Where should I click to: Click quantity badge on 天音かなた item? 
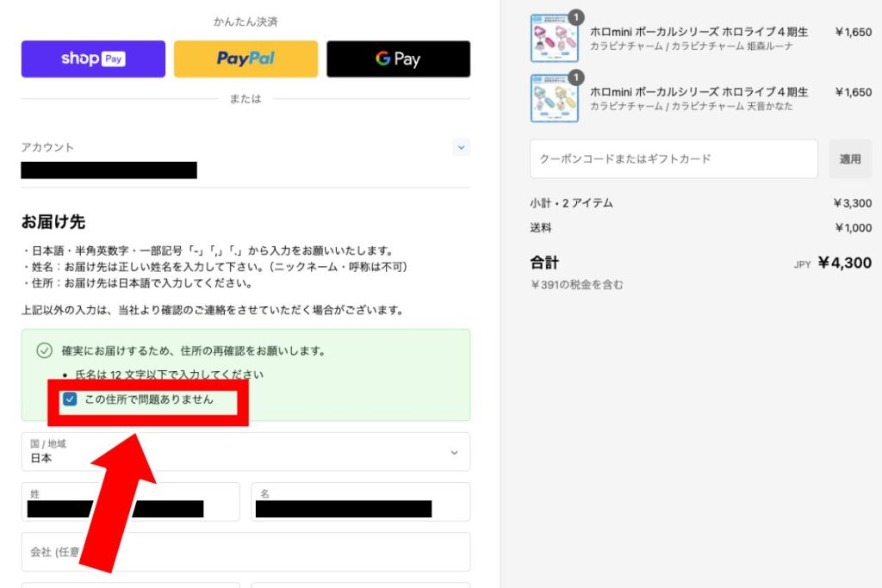click(x=576, y=77)
